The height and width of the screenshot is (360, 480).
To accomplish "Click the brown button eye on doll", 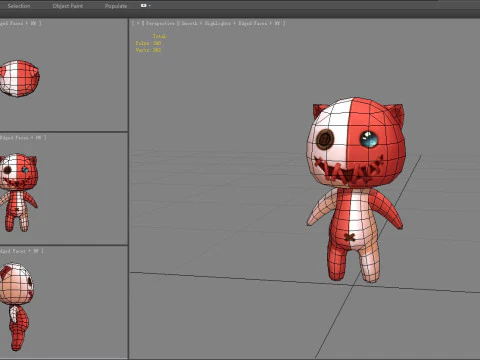I will tap(325, 139).
